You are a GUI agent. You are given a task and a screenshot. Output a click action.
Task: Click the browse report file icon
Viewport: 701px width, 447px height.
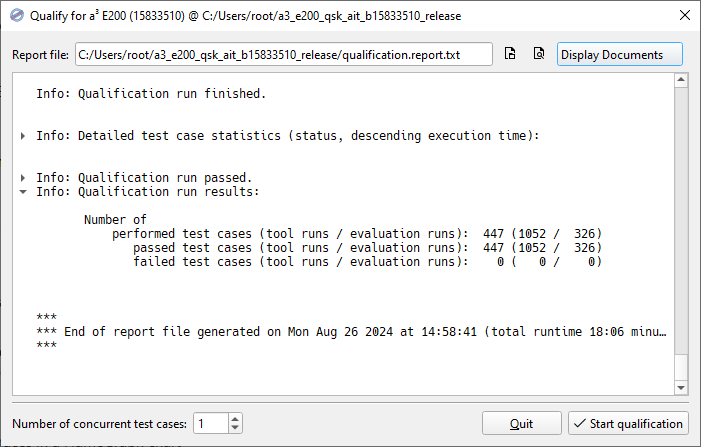(x=510, y=54)
